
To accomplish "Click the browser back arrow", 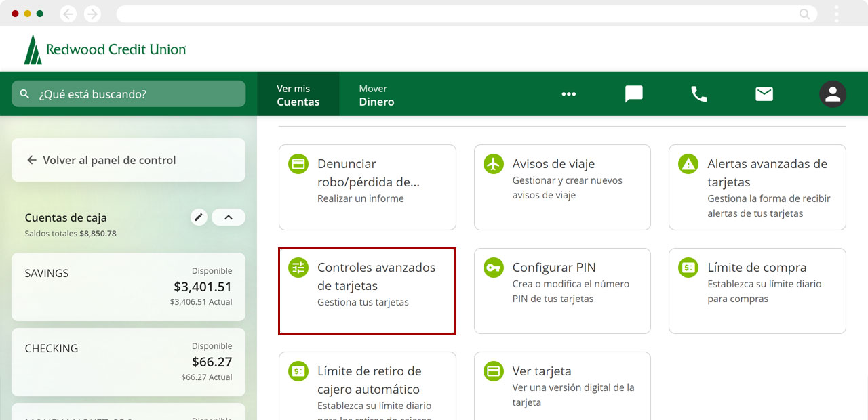I will [x=68, y=14].
